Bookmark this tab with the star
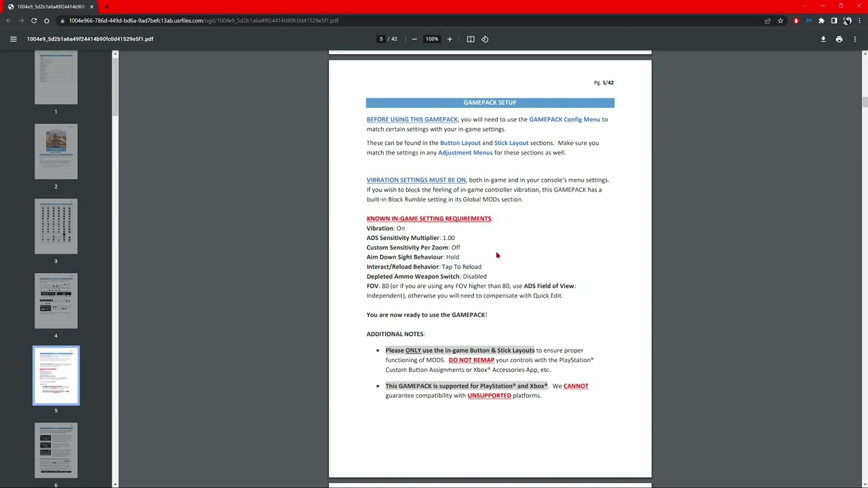The width and height of the screenshot is (868, 488). click(x=781, y=20)
